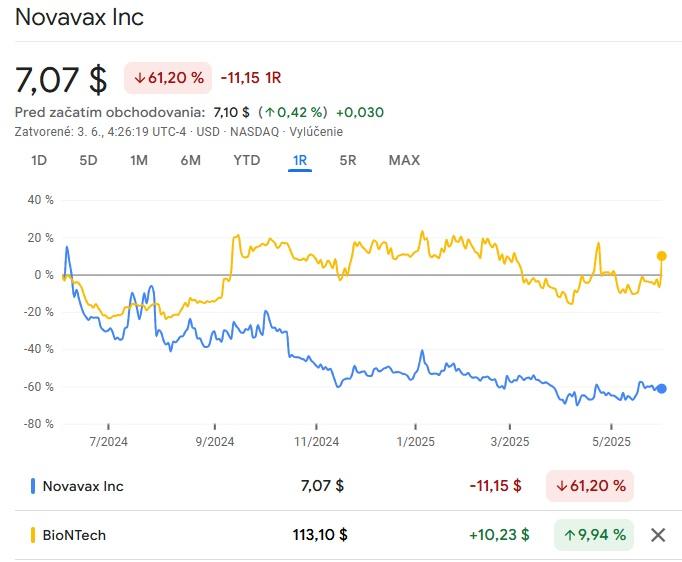Switch chart to 6M range
This screenshot has height=562, width=682.
[x=191, y=161]
